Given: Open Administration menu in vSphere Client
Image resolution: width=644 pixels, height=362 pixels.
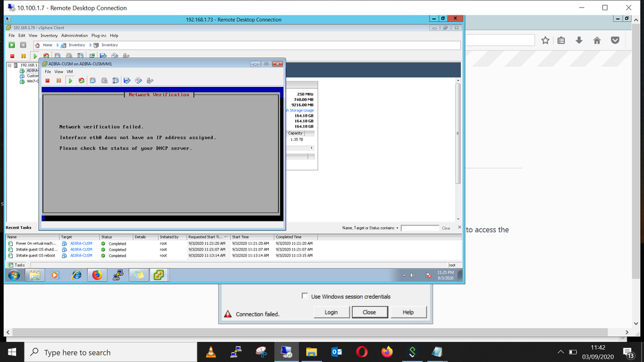Looking at the screenshot, I should [x=74, y=35].
